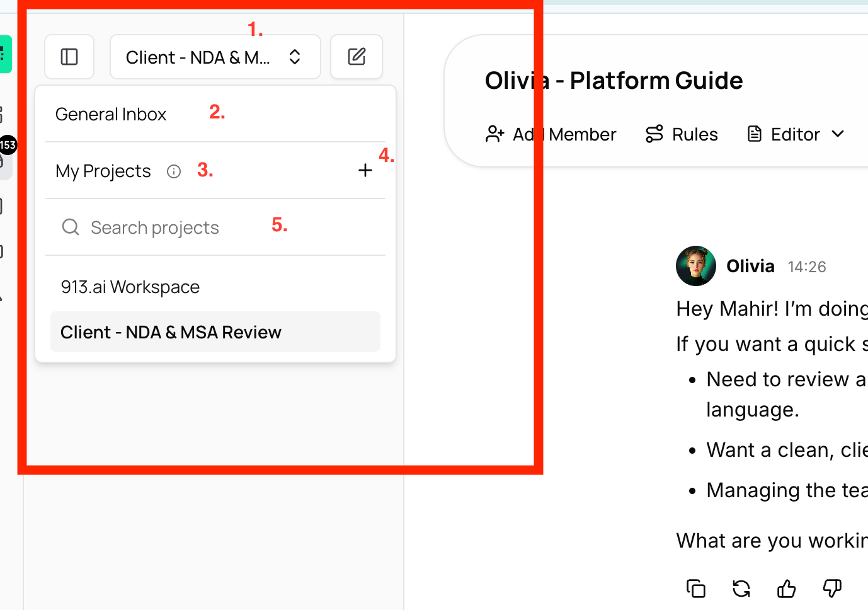Copy Olivia's message with copy icon

click(695, 589)
